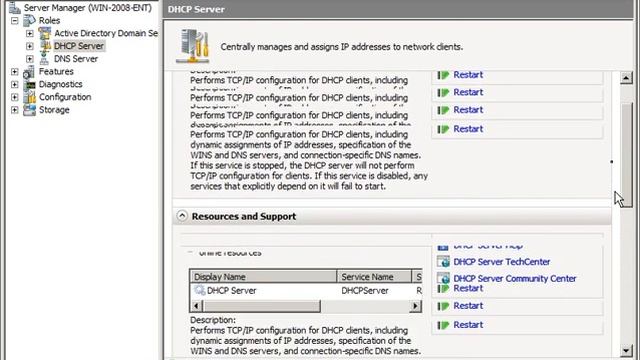This screenshot has height=360, width=640.
Task: Select DHCP Server in the tree
Action: (x=79, y=46)
